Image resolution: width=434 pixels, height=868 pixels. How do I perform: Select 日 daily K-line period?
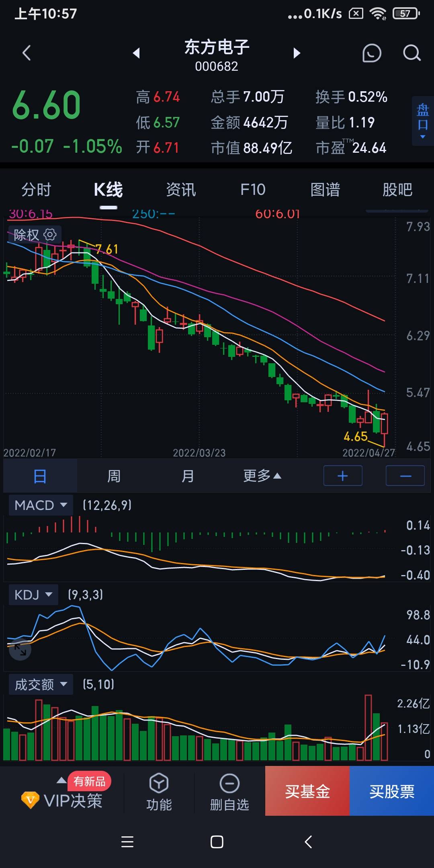40,476
